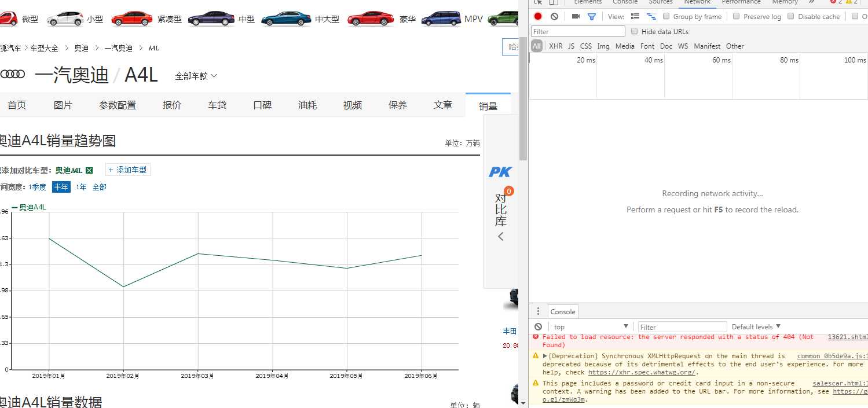Screen dimensions: 868x408
Task: Open the xhr.spec.whatwg.org link
Action: click(x=640, y=373)
